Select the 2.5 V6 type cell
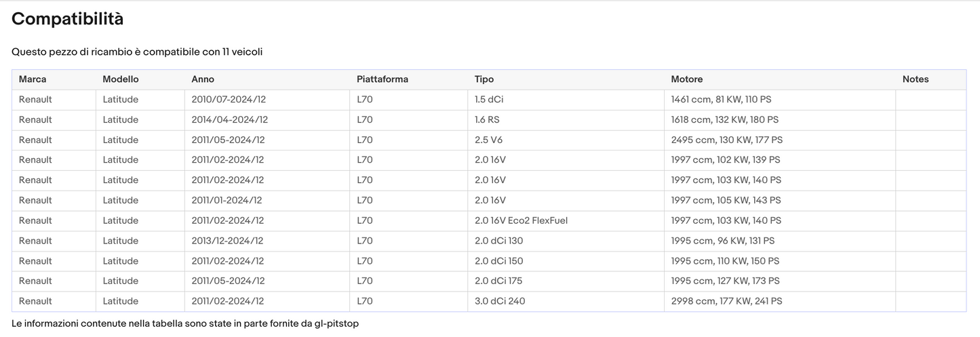Image resolution: width=980 pixels, height=337 pixels. click(x=488, y=140)
